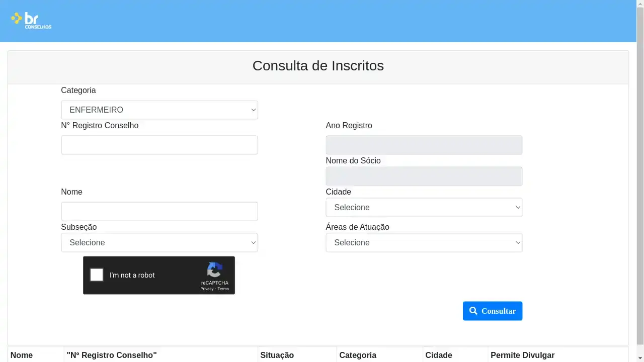Click the Permite Divulgar column header
This screenshot has width=644, height=362.
click(522, 355)
